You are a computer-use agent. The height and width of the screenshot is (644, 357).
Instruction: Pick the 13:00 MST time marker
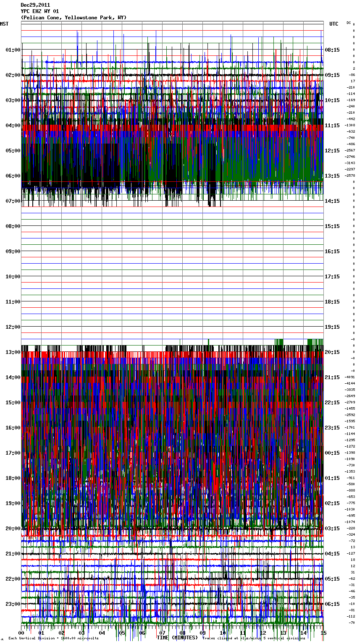(x=13, y=352)
